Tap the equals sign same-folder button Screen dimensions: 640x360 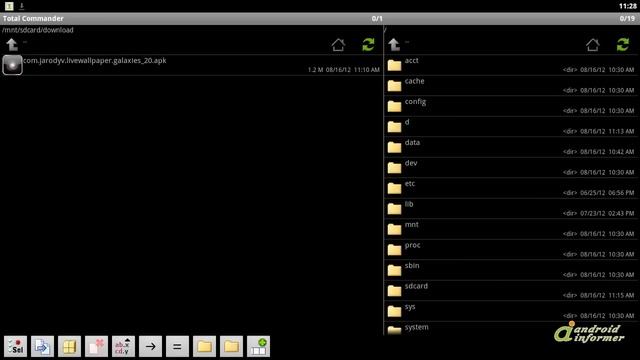pyautogui.click(x=177, y=347)
